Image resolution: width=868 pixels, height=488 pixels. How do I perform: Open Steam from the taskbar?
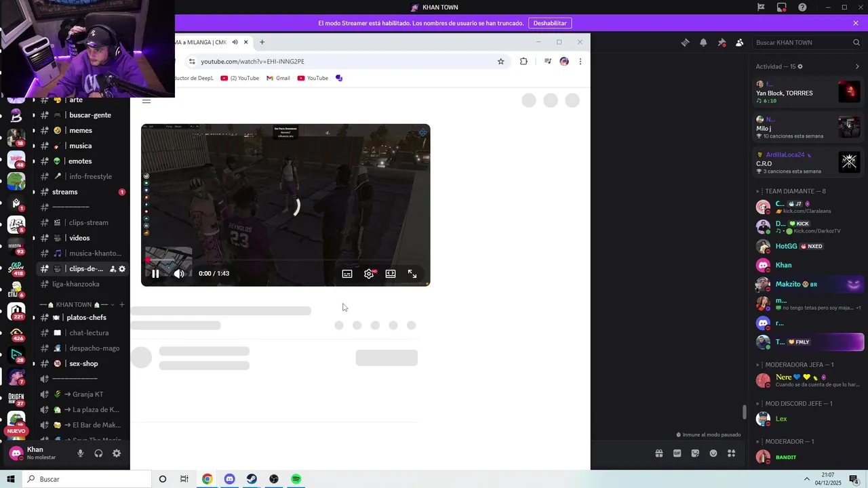click(252, 479)
